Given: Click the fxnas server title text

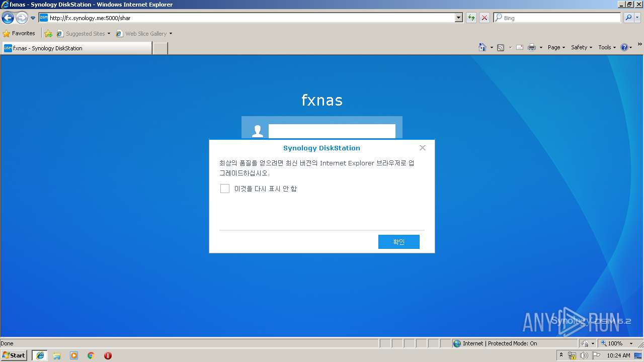Looking at the screenshot, I should click(x=322, y=100).
